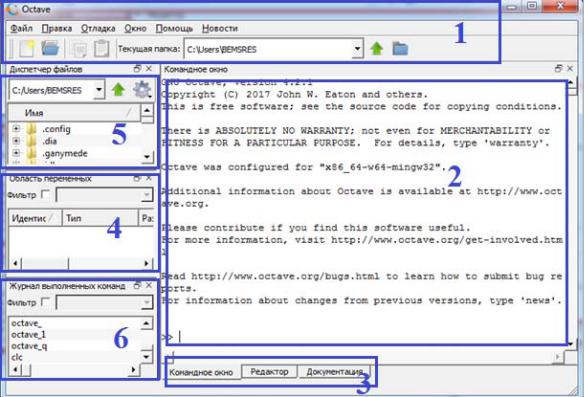Open File Browser gear settings menu
The height and width of the screenshot is (397, 584).
pos(142,90)
